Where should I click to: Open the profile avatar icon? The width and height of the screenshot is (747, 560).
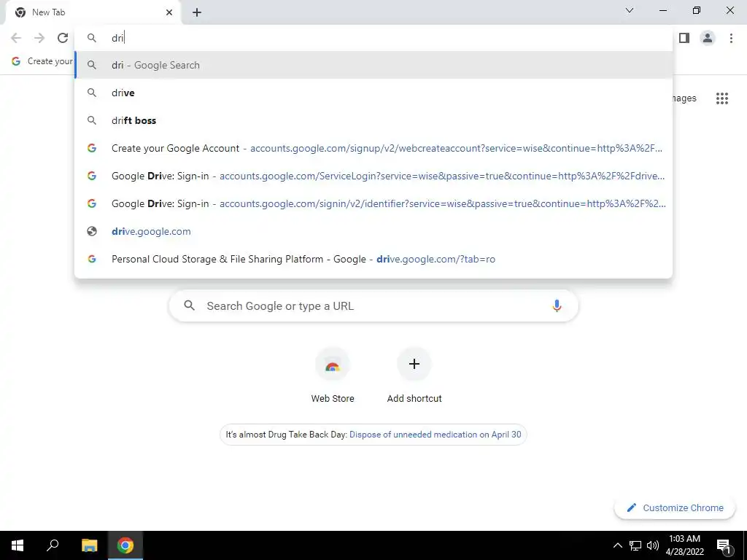point(708,38)
